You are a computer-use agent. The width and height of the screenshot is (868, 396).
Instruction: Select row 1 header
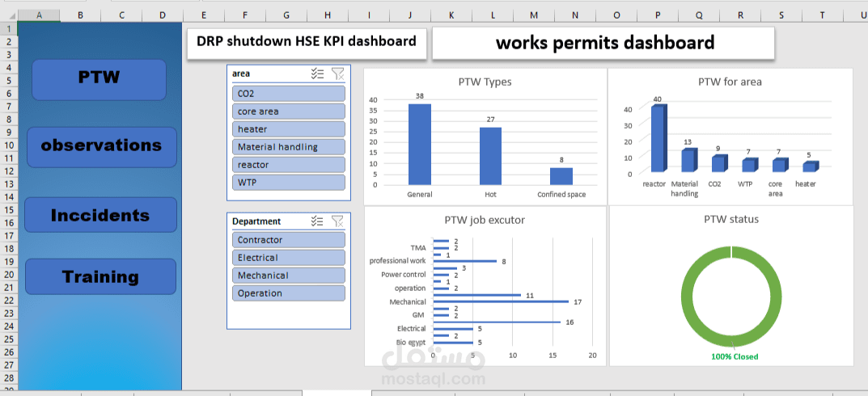9,27
